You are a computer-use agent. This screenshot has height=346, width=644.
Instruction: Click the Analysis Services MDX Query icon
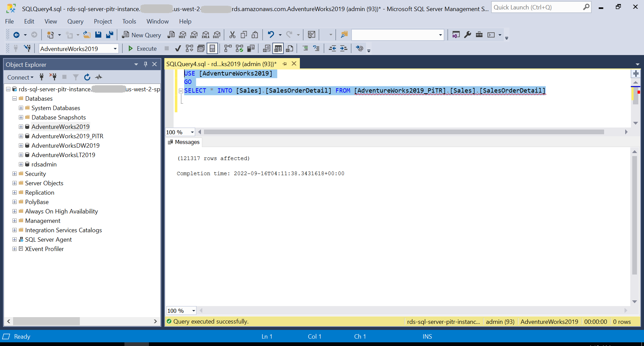click(182, 35)
